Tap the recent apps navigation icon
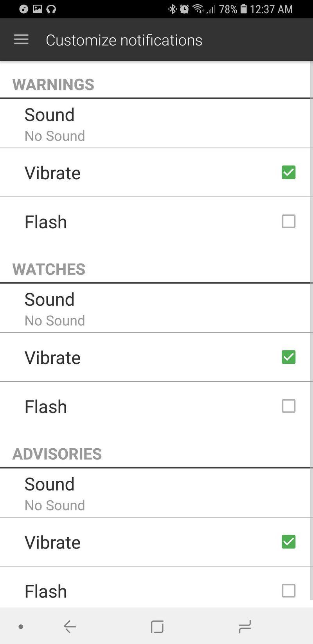 245,626
